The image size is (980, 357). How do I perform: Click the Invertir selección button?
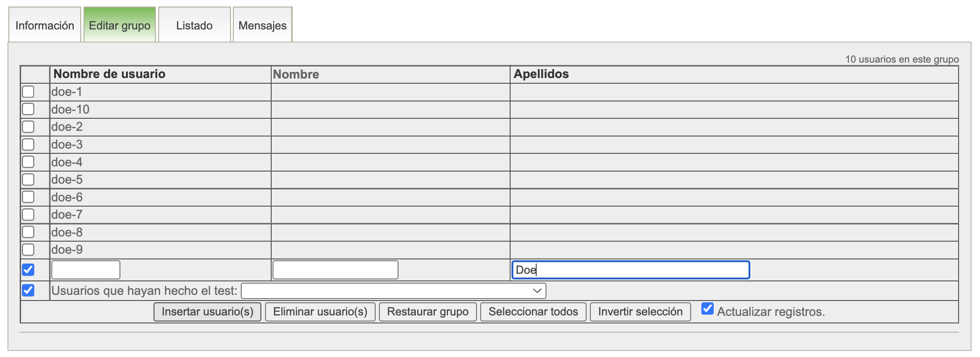coord(640,312)
